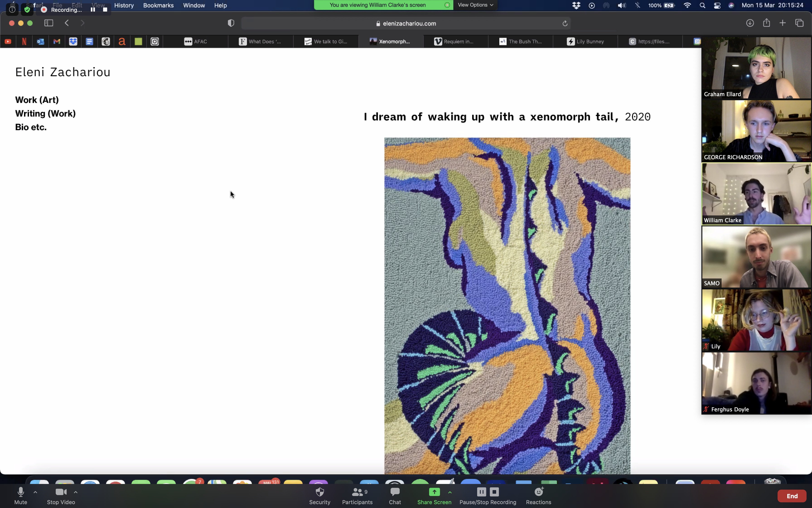Screen dimensions: 812x508
Task: Open the Instagram favorite
Action: point(154,41)
